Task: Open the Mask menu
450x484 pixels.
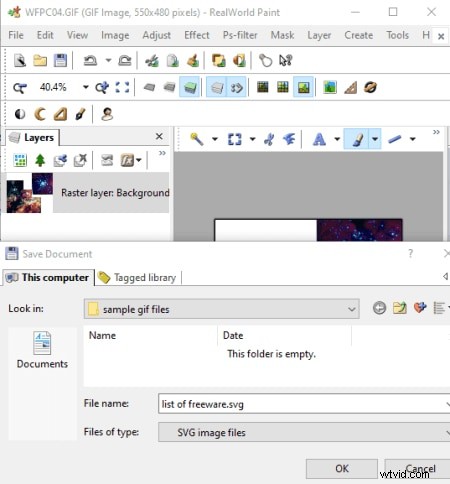Action: tap(282, 35)
